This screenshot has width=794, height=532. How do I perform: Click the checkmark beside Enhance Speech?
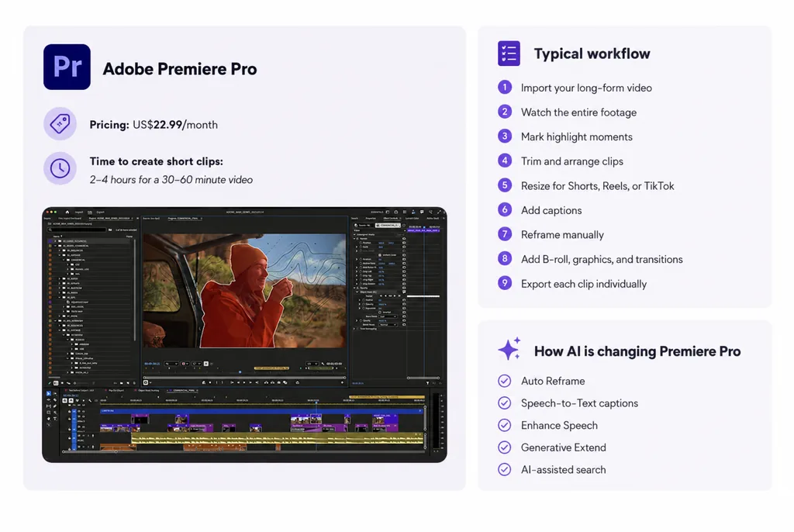coord(504,425)
